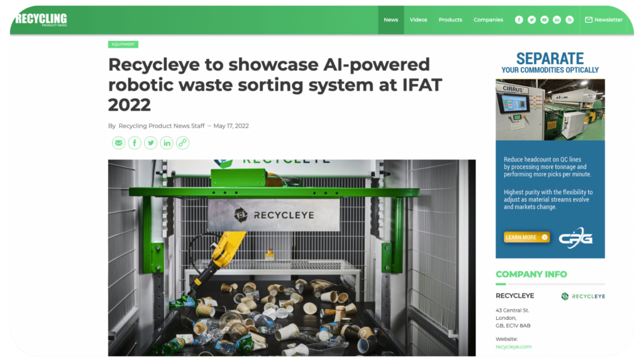Open Twitter profile in header bar
644x362 pixels.
[531, 19]
